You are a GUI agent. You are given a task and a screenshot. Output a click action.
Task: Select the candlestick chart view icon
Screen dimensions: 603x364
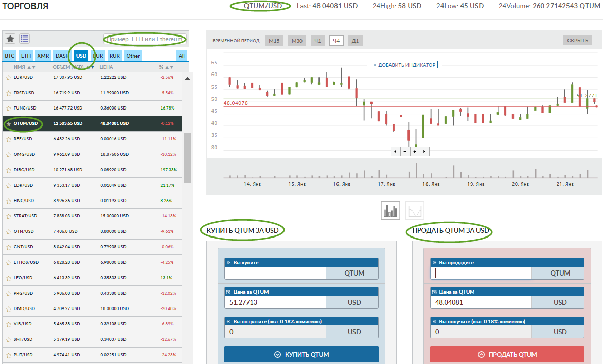pyautogui.click(x=391, y=210)
